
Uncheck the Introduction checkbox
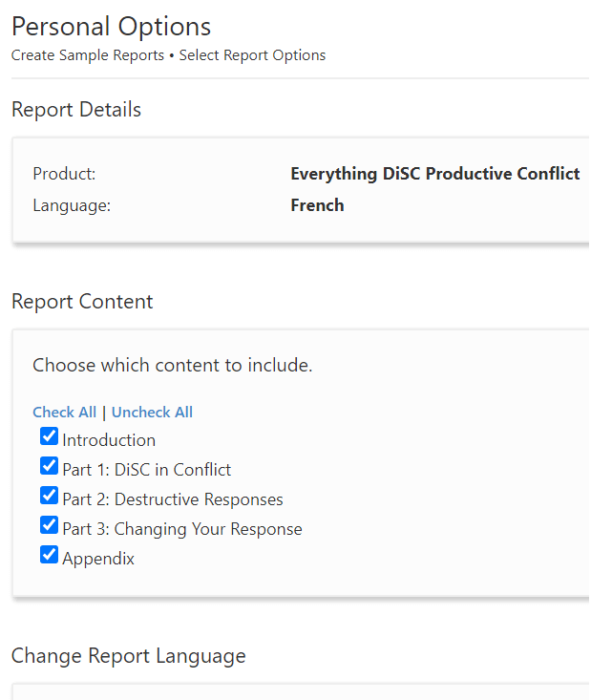pyautogui.click(x=49, y=436)
